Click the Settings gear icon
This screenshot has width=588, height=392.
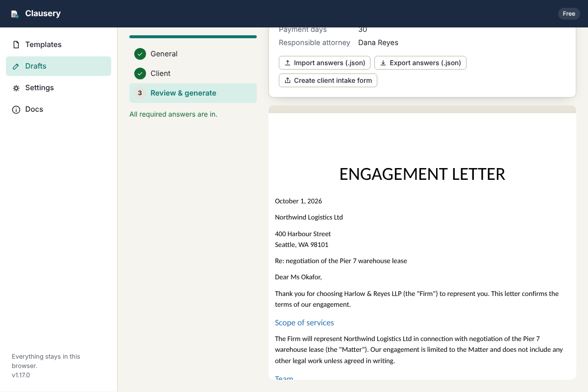(16, 88)
